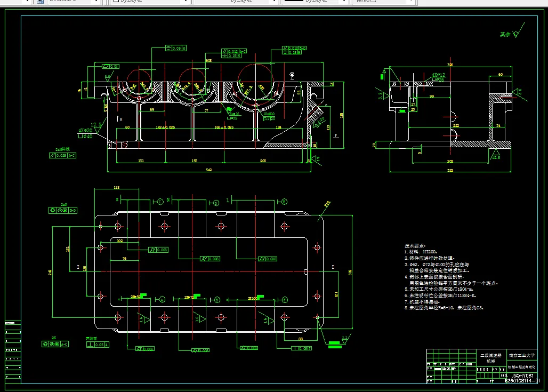
Task: Select datum circle A inside the plan view
Action: [162, 299]
